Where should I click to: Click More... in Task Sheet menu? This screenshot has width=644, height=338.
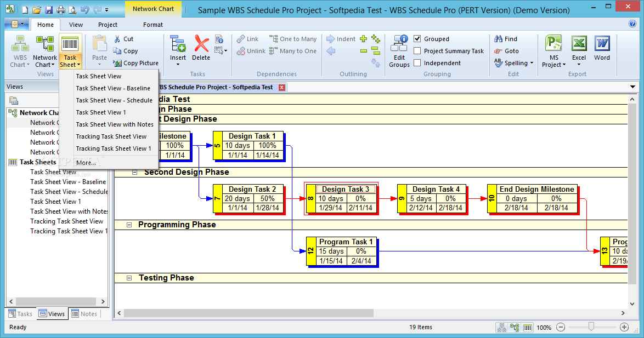[86, 163]
